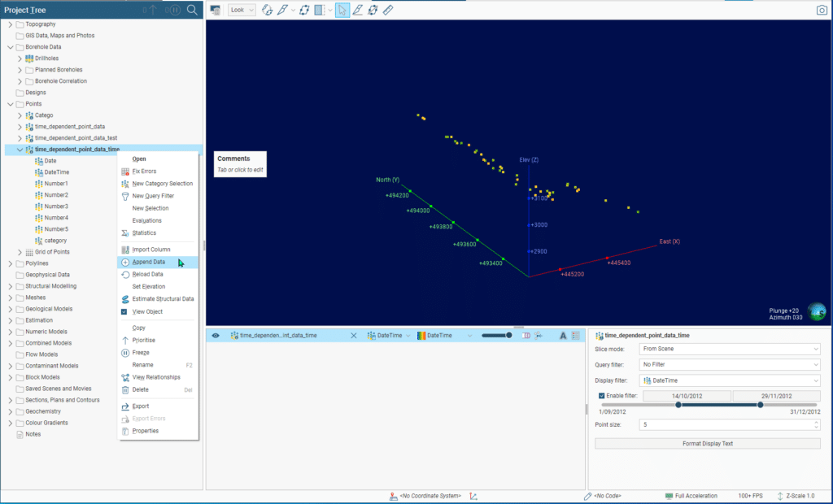Expand the Geological Models folder
The height and width of the screenshot is (504, 833).
coord(11,309)
